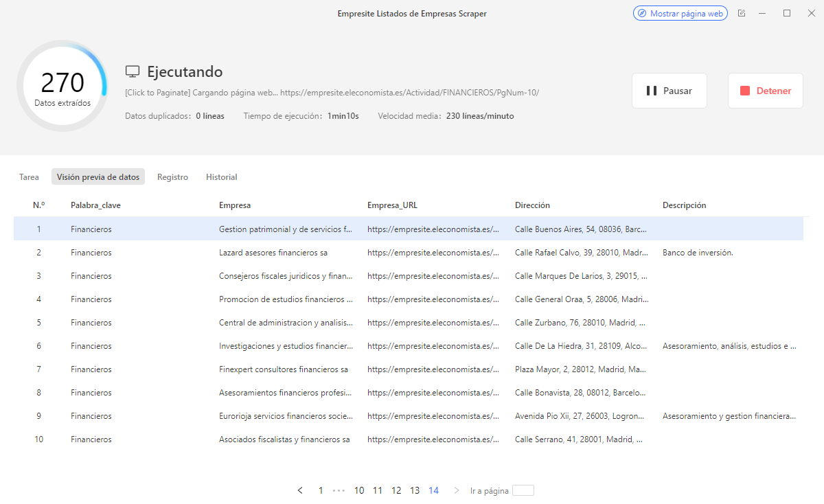Jump to page 1 in the pagination
The image size is (824, 504).
[321, 490]
